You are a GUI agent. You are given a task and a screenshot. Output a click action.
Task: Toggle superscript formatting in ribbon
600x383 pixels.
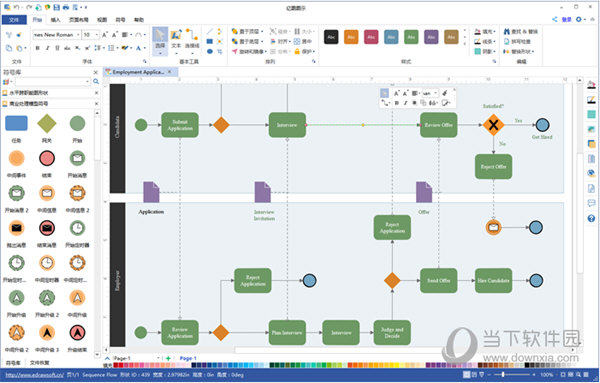click(87, 48)
